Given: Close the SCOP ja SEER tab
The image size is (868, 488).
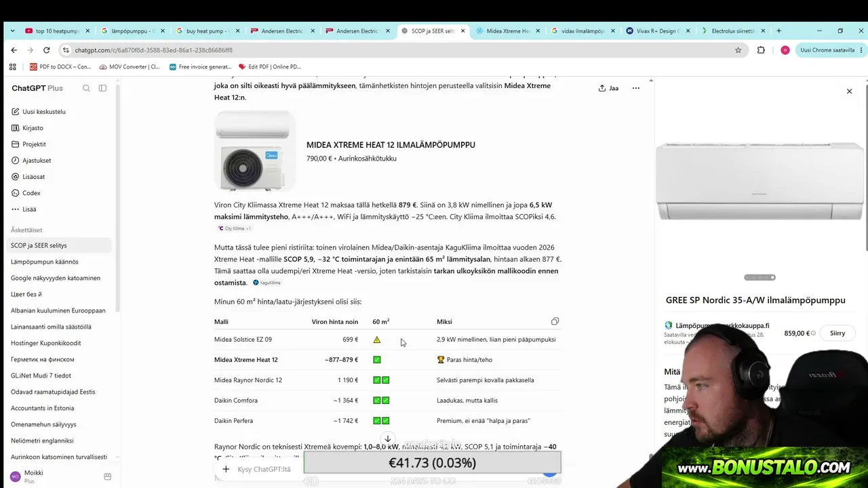Looking at the screenshot, I should click(x=463, y=30).
